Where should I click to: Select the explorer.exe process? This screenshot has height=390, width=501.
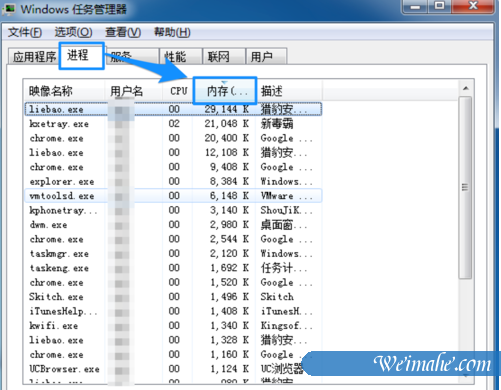coord(173,182)
